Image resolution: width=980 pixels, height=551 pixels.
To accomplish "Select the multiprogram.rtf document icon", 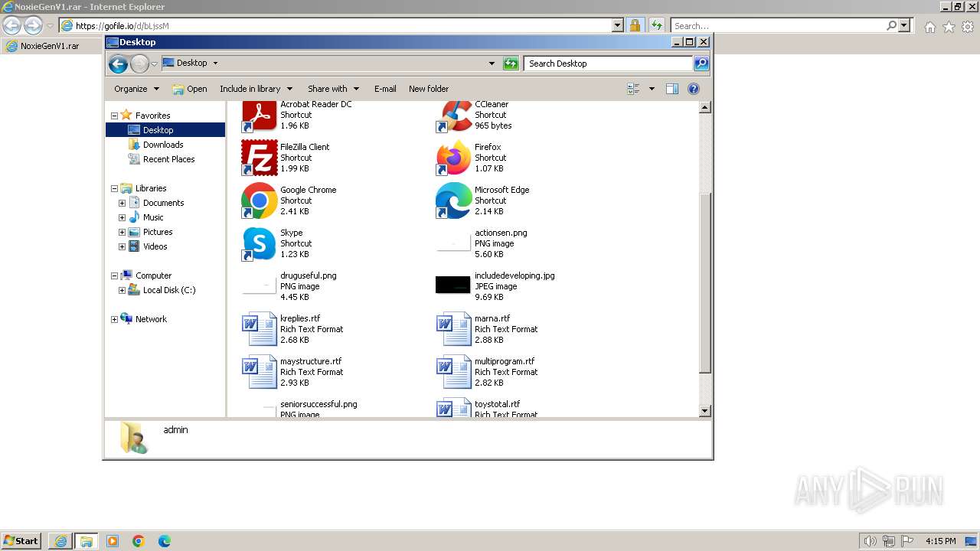I will click(453, 372).
